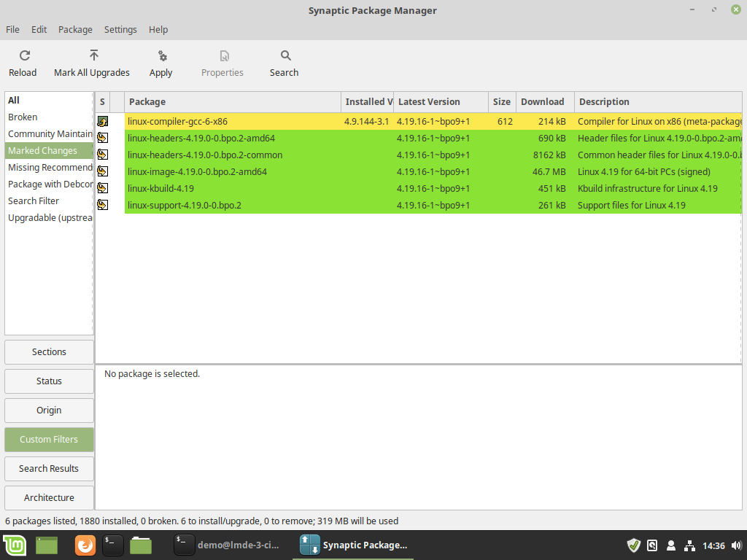The width and height of the screenshot is (747, 560).
Task: Select the Broken filter
Action: [49, 117]
